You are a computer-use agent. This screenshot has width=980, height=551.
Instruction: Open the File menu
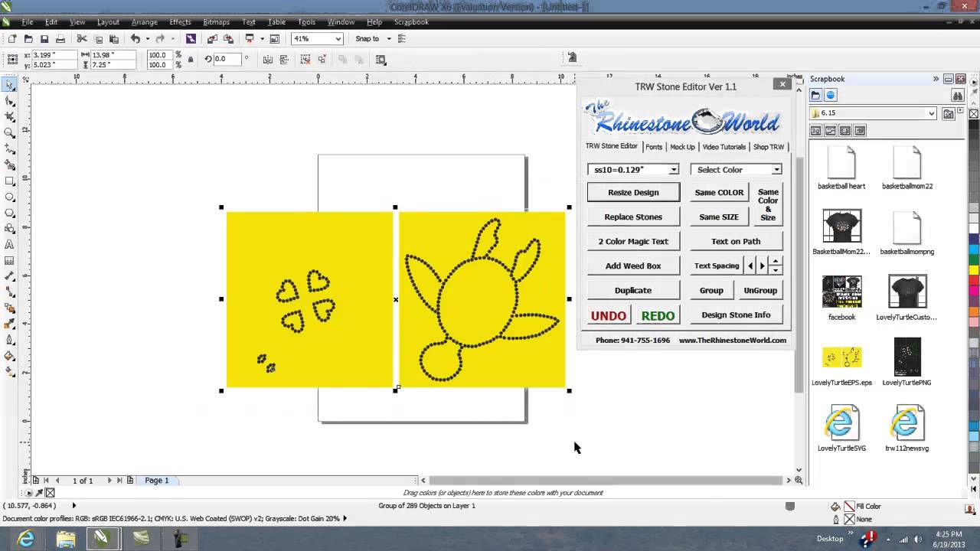coord(27,22)
